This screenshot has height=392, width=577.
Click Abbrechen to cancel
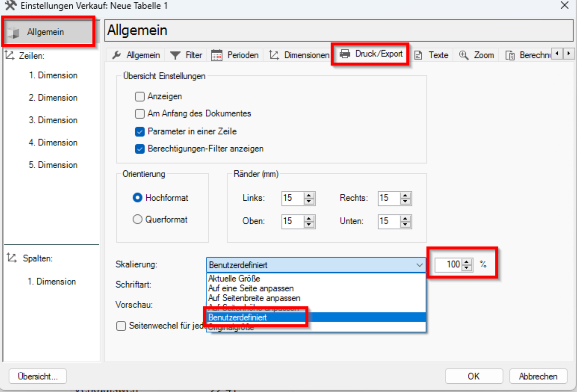(x=538, y=377)
